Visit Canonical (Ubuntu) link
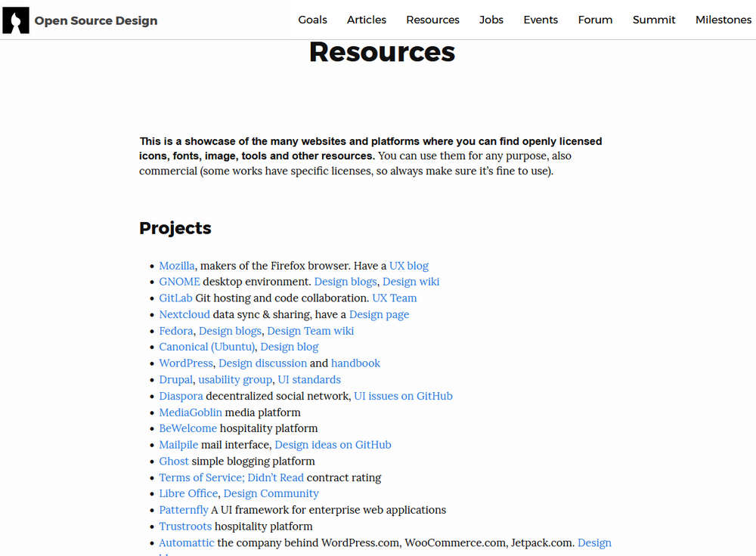The width and height of the screenshot is (756, 556). click(x=207, y=347)
